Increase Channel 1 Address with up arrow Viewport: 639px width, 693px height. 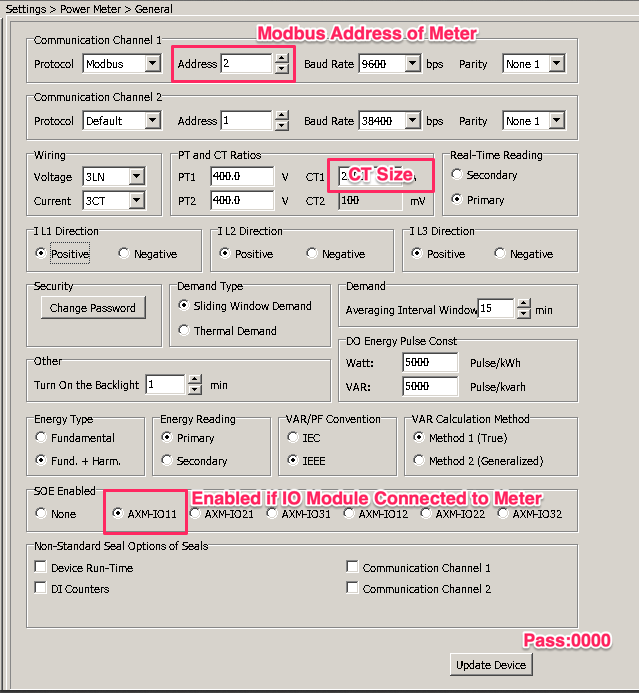tap(281, 58)
